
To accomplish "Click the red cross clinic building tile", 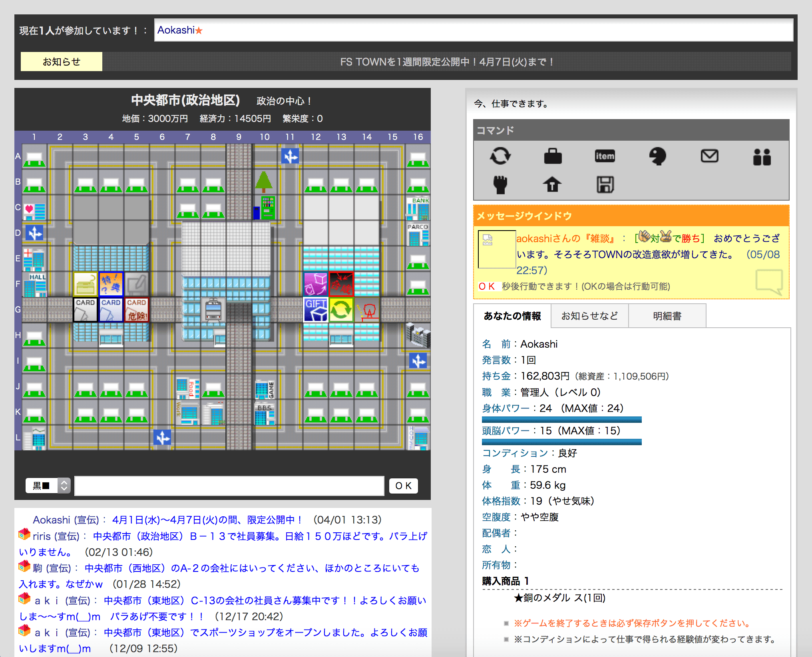I will click(35, 259).
